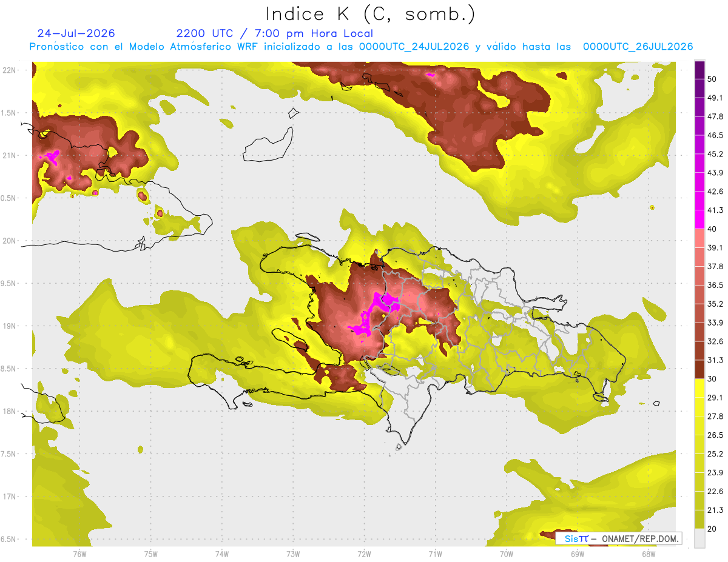728x562 pixels.
Task: Click the colorbar value '40'
Action: click(712, 229)
